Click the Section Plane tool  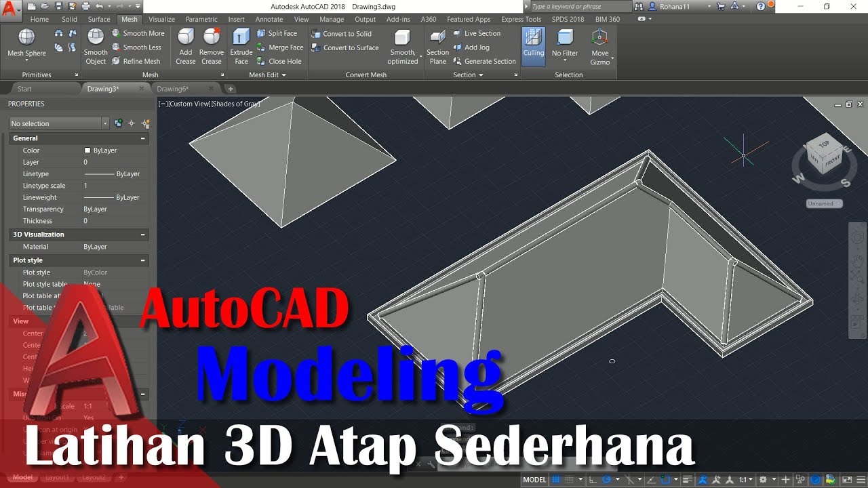(x=438, y=47)
